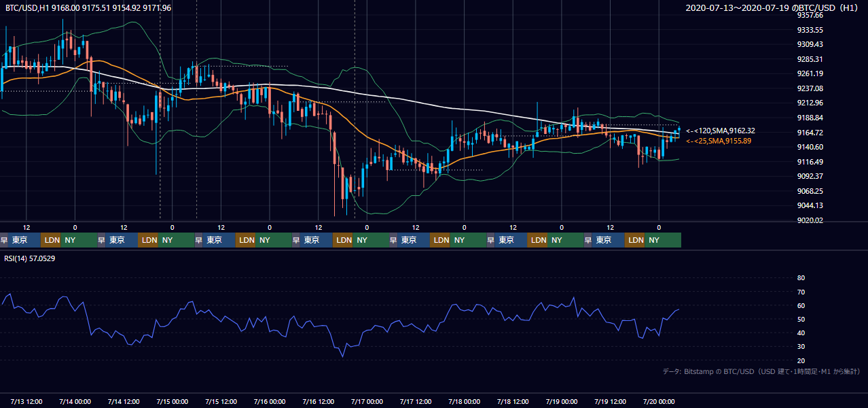This screenshot has height=408, width=868.
Task: Click the 120 SMA 9162.32 label
Action: coord(721,131)
